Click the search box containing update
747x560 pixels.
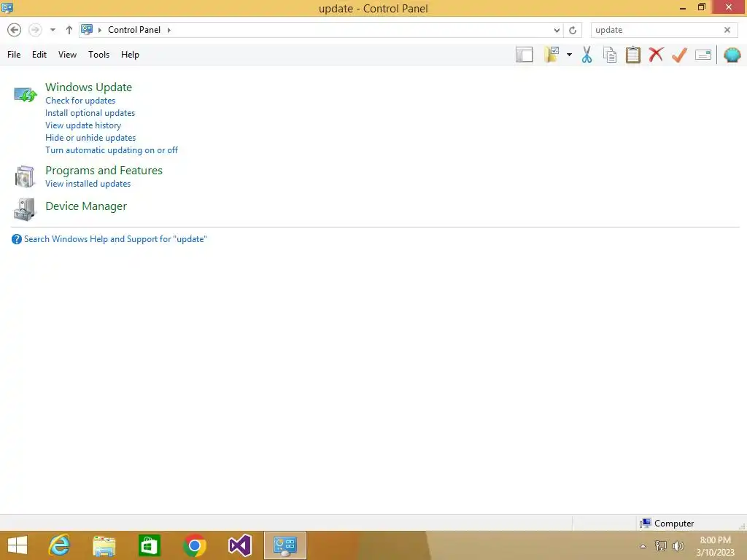tap(657, 30)
